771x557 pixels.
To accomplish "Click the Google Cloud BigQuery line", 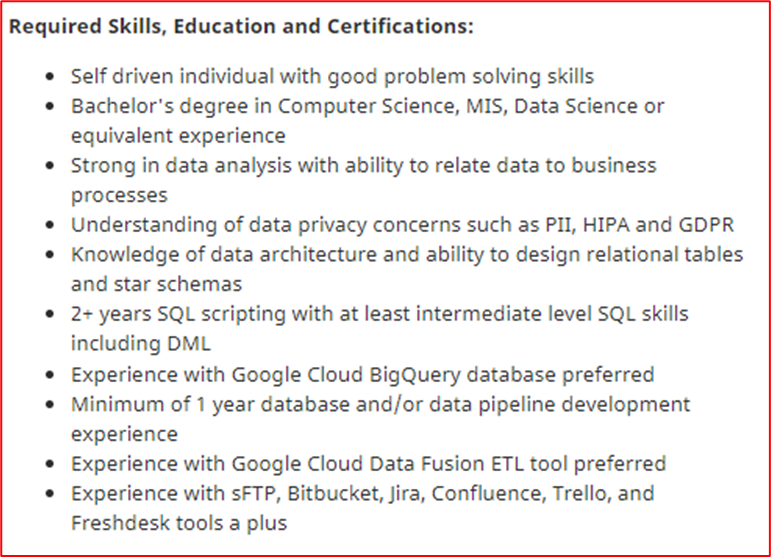I will click(x=362, y=375).
